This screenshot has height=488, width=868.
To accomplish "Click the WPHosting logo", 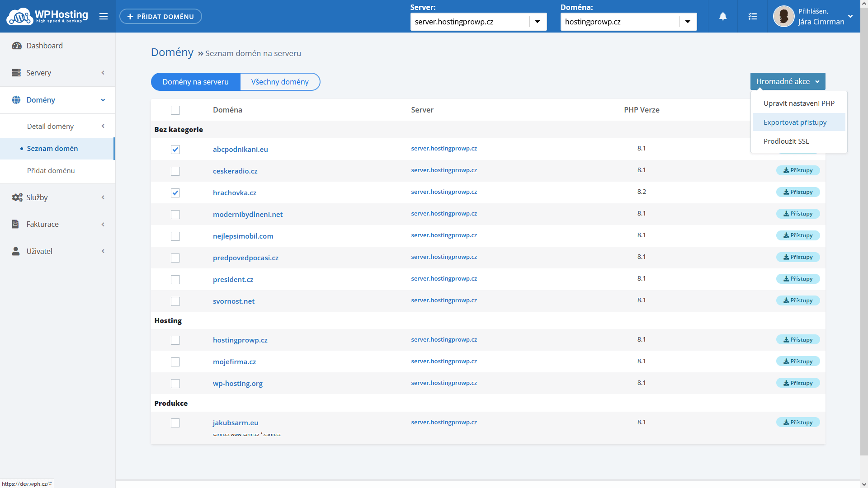I will [x=47, y=16].
